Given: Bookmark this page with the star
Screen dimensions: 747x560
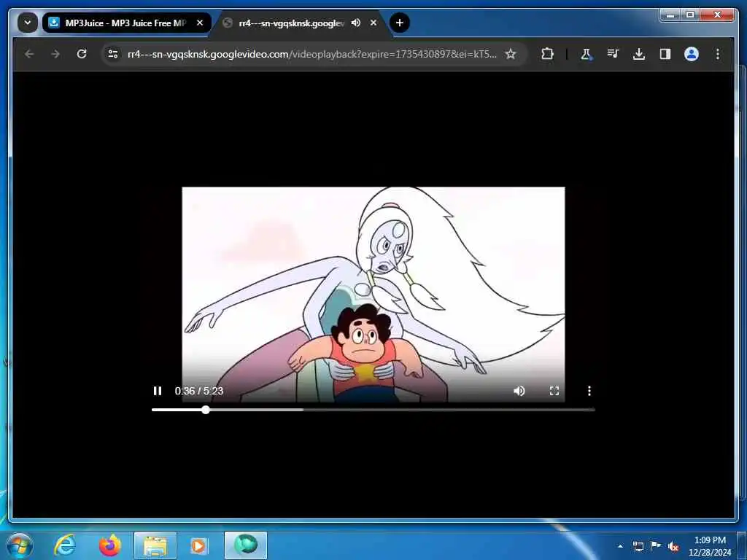Looking at the screenshot, I should point(511,54).
